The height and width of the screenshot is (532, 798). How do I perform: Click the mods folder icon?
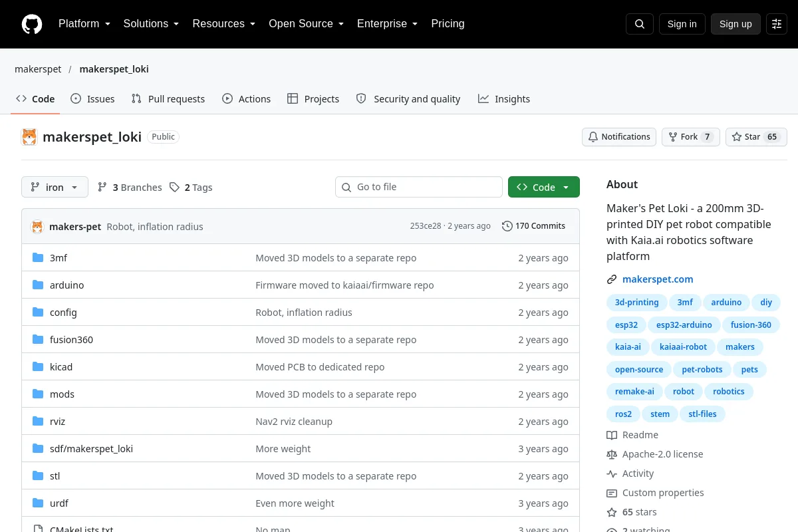point(38,394)
